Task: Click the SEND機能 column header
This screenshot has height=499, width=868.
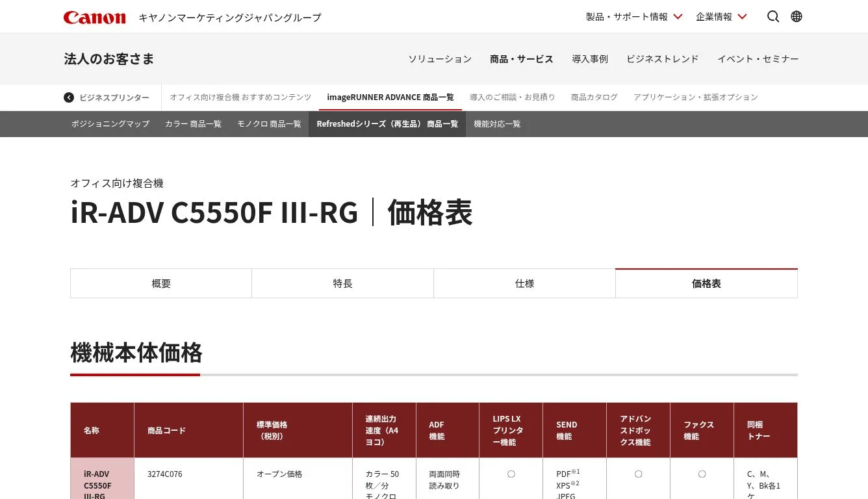Action: pos(575,430)
